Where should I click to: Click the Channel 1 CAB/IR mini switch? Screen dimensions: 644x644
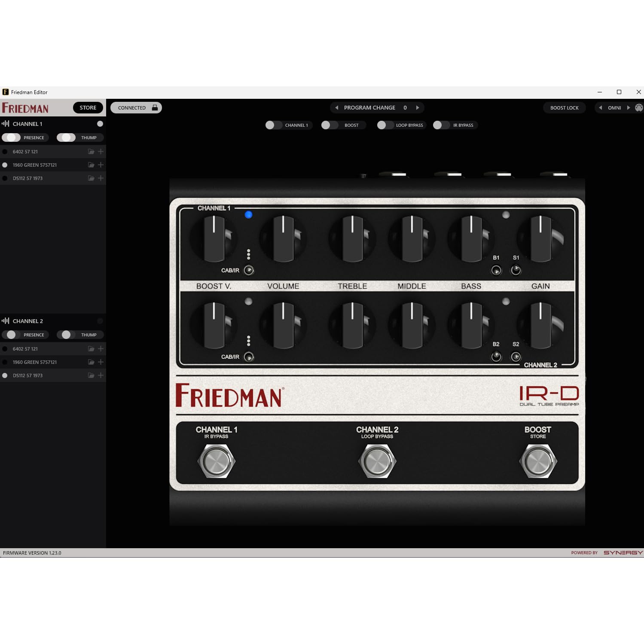(249, 270)
